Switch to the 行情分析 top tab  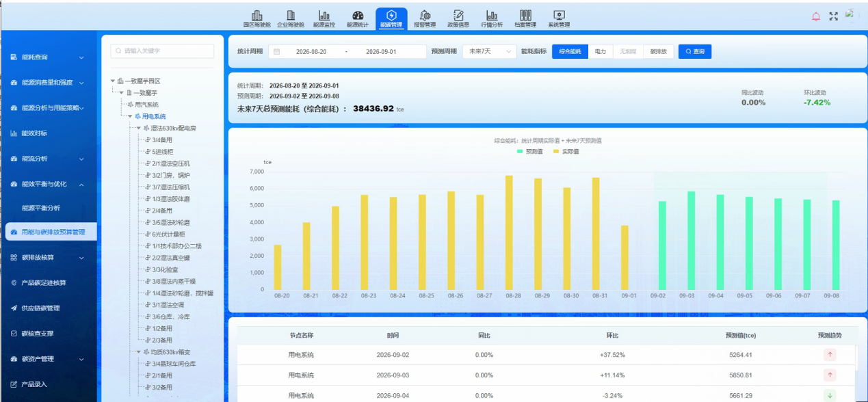point(492,18)
